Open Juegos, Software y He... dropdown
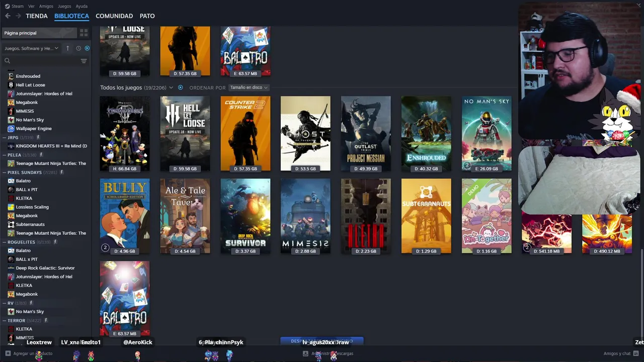 (x=32, y=48)
